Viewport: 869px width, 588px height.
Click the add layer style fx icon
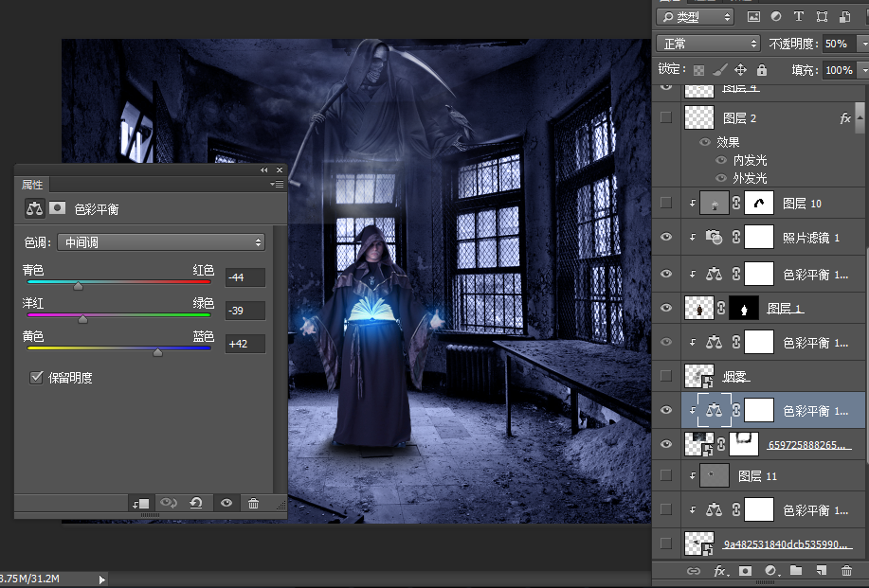(720, 571)
